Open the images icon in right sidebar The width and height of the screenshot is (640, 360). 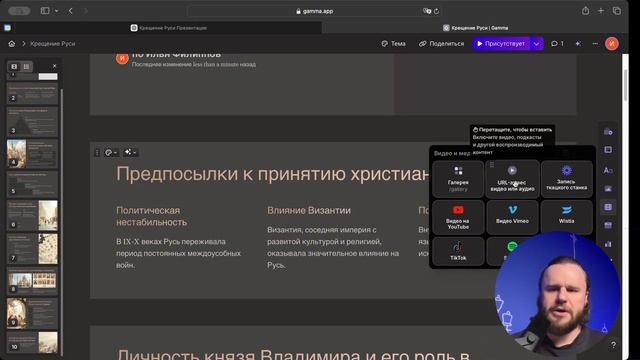coord(608,189)
